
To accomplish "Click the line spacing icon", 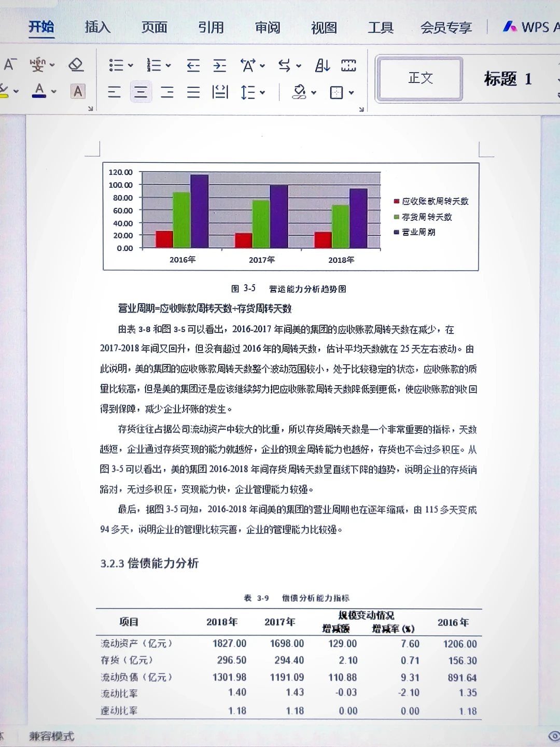I will click(x=248, y=92).
